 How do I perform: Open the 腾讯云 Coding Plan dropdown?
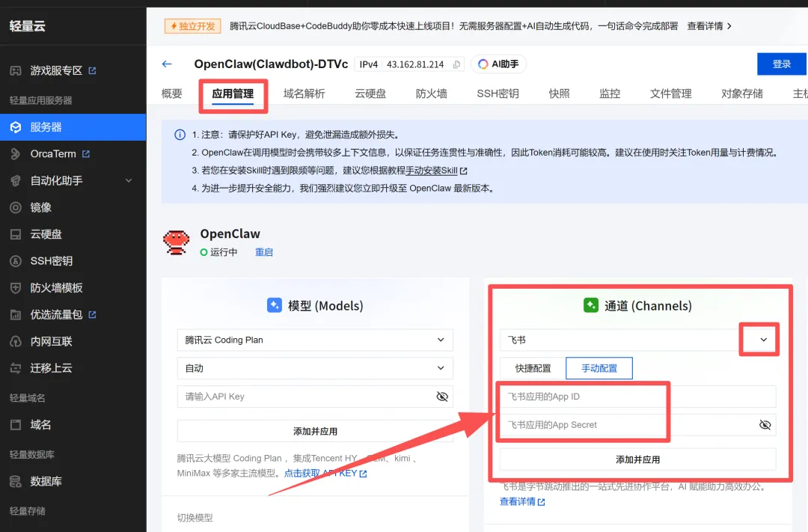point(315,340)
